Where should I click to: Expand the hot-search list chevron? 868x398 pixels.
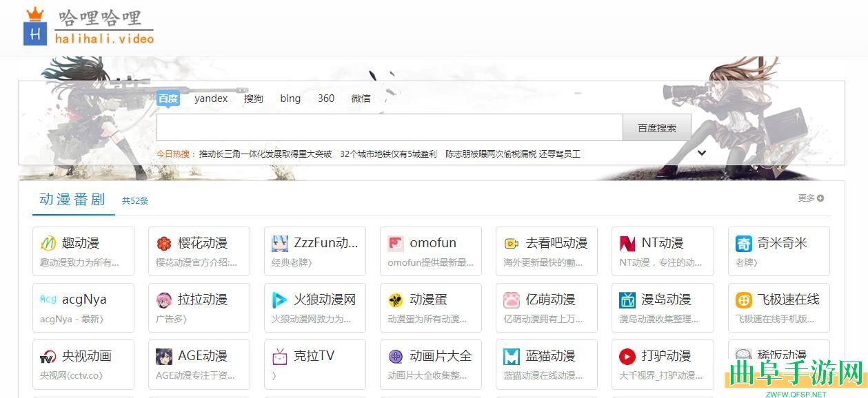point(702,153)
